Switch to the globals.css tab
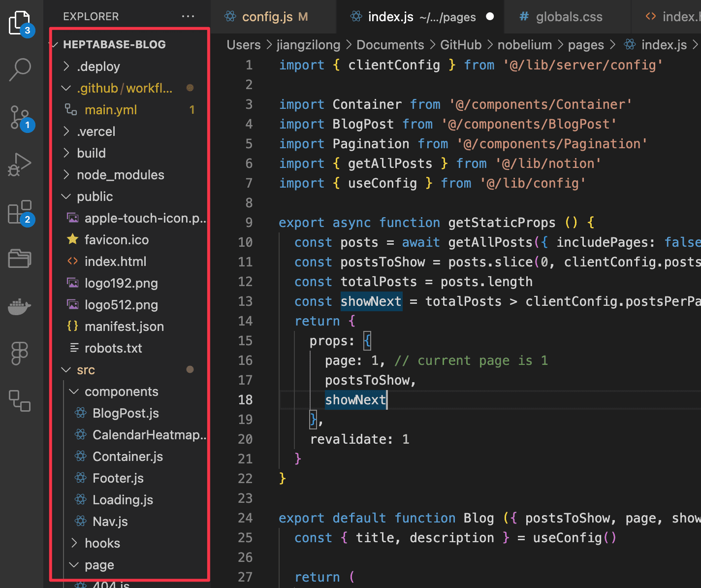 pos(569,17)
